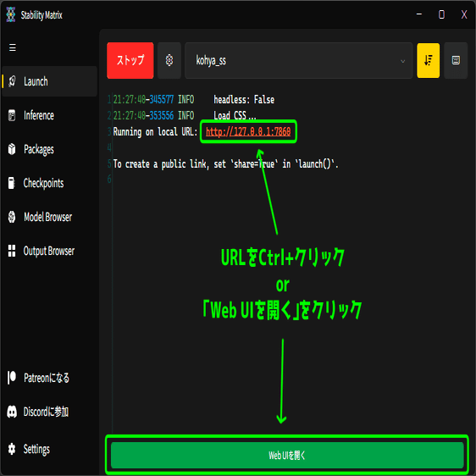Click the Patreon logo icon
The image size is (476, 476).
click(12, 378)
